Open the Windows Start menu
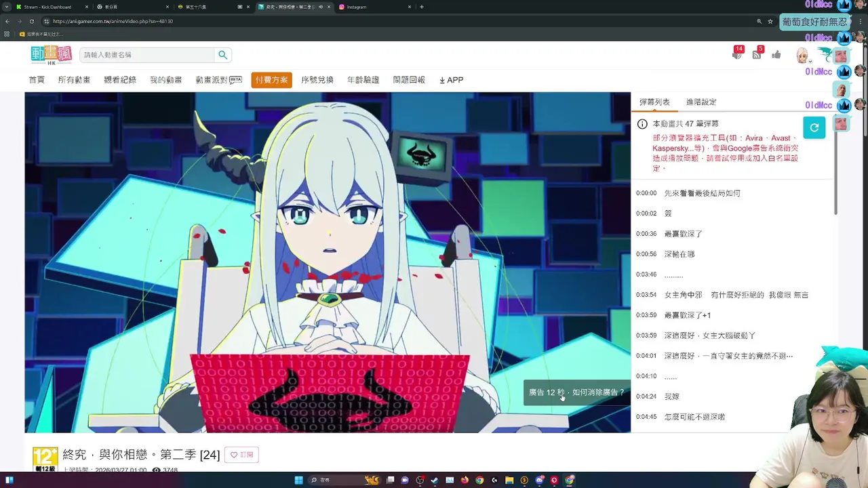The image size is (868, 488). (298, 481)
